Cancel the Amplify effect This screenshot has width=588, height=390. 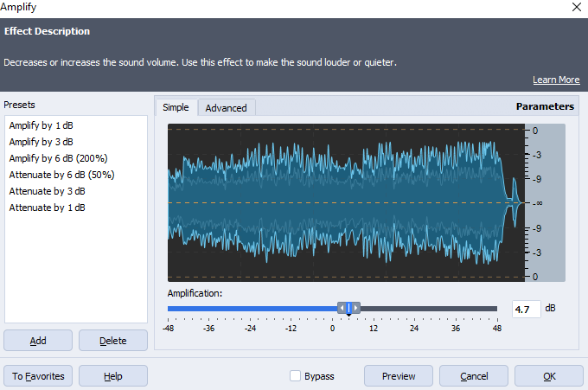474,376
